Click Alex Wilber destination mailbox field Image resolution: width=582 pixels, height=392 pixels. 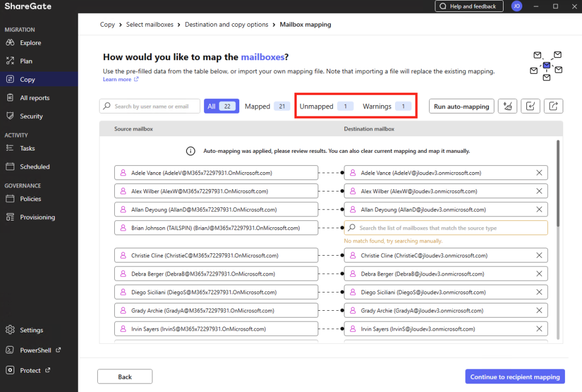(446, 191)
